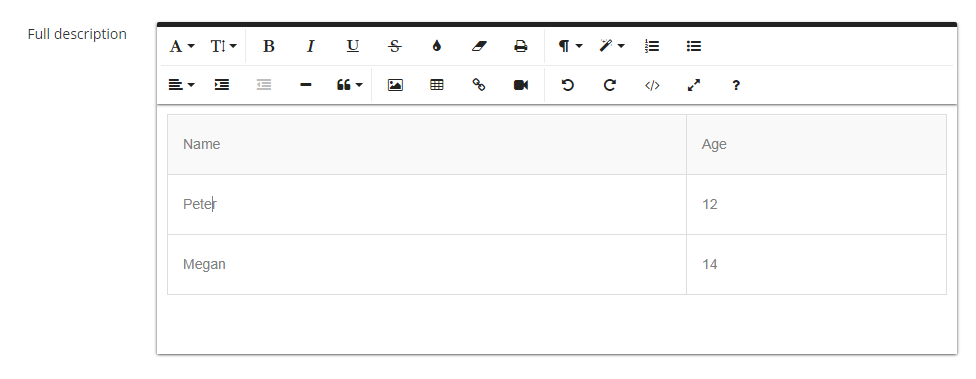The height and width of the screenshot is (379, 976).
Task: Toggle italic formatting
Action: pyautogui.click(x=310, y=46)
